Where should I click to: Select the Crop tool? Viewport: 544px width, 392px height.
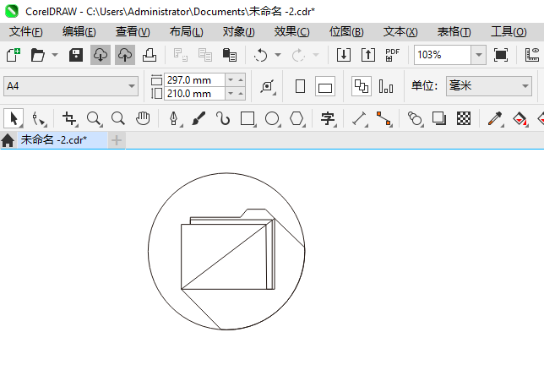(x=70, y=118)
